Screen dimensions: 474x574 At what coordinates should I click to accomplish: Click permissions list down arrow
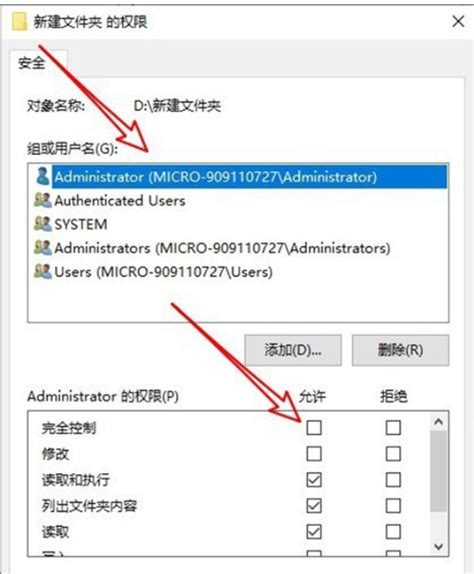(438, 547)
